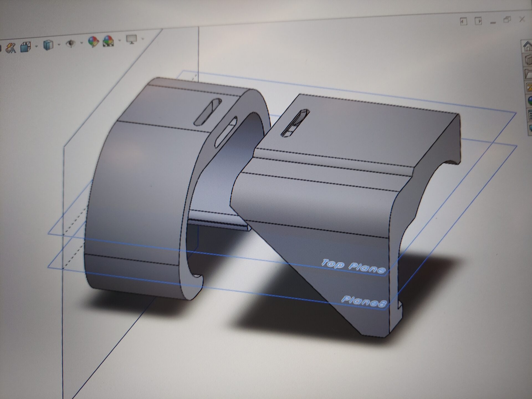The height and width of the screenshot is (399, 532).
Task: Open Dynamic Annotation Views tool
Action: click(x=11, y=48)
